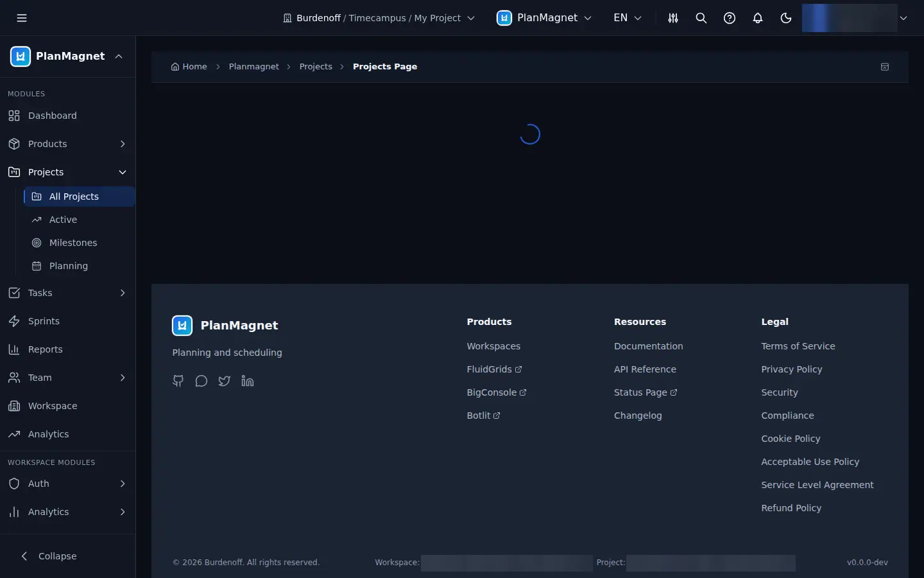Open the Security footer link
The image size is (924, 578).
point(780,392)
